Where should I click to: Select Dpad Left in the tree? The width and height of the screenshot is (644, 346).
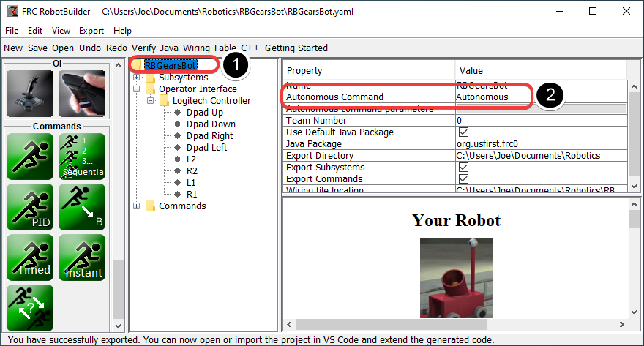click(x=206, y=147)
